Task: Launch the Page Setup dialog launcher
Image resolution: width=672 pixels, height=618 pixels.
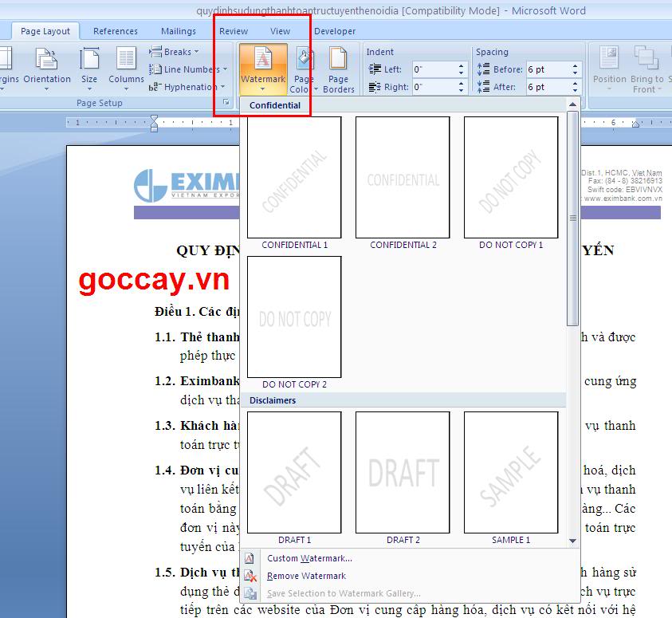Action: 226,103
